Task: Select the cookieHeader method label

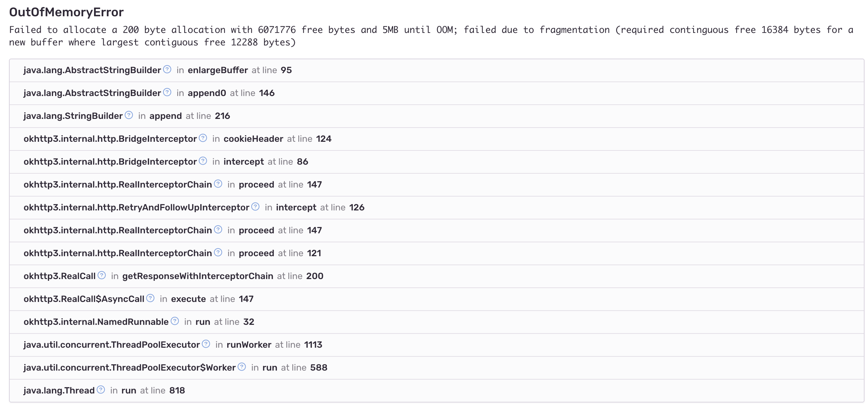Action: pos(254,139)
